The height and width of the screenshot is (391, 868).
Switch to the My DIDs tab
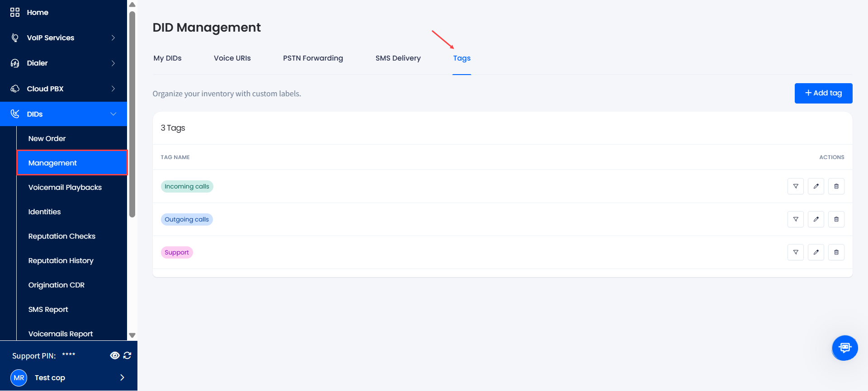(x=167, y=58)
